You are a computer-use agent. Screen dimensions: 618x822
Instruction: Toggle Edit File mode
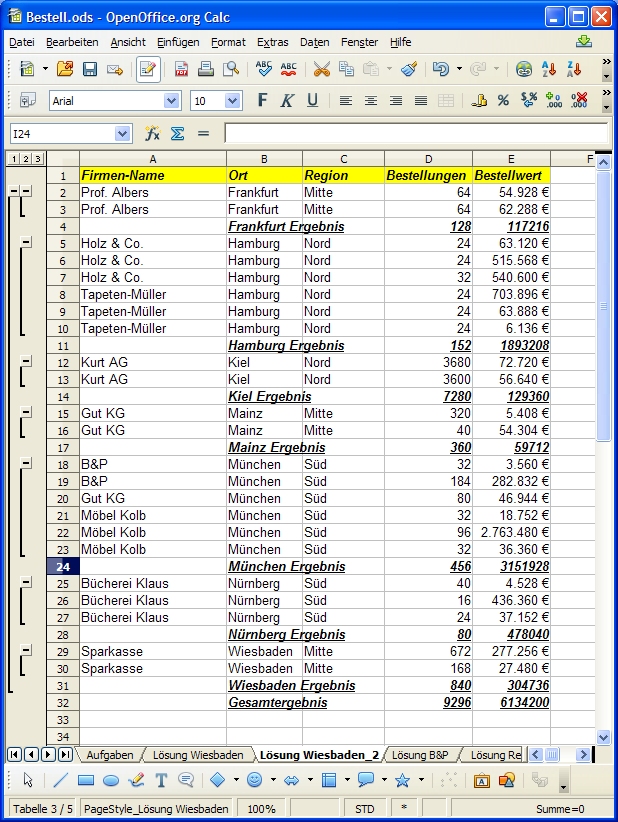(x=148, y=69)
